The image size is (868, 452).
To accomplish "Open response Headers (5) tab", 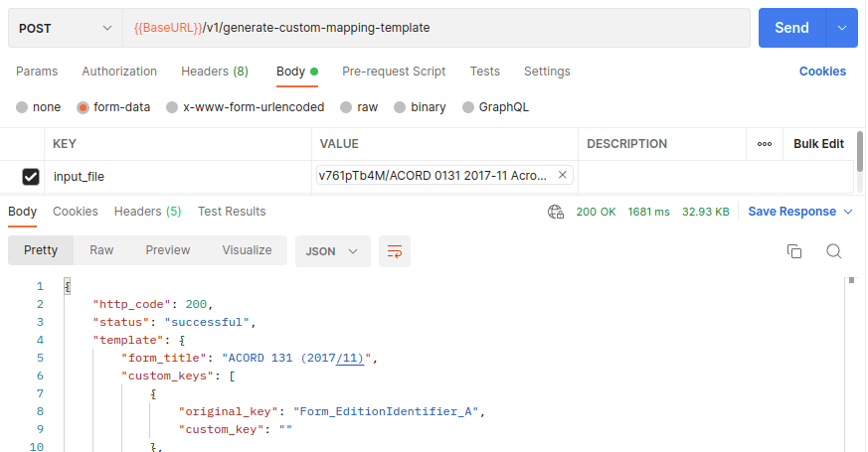I will pos(148,212).
